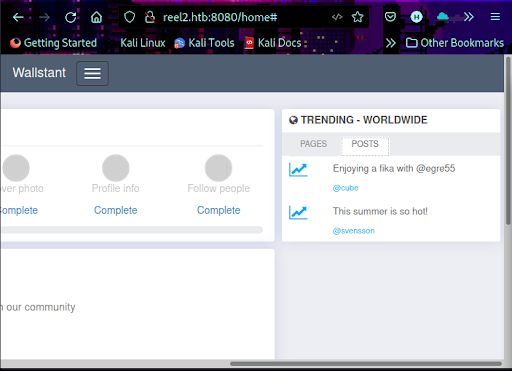The image size is (512, 371).
Task: Click the Wallstant brand link
Action: click(x=39, y=73)
